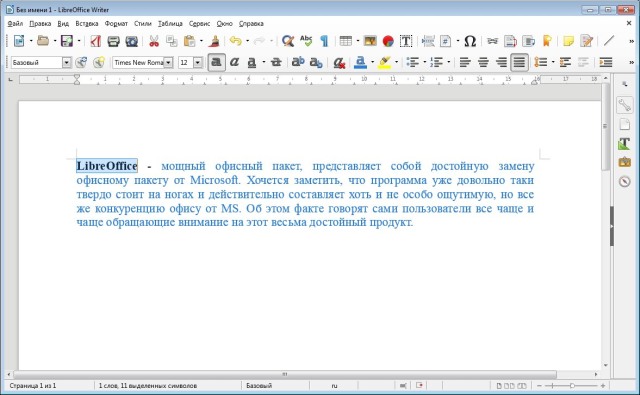Click the Export as PDF icon
This screenshot has width=640, height=395.
96,41
